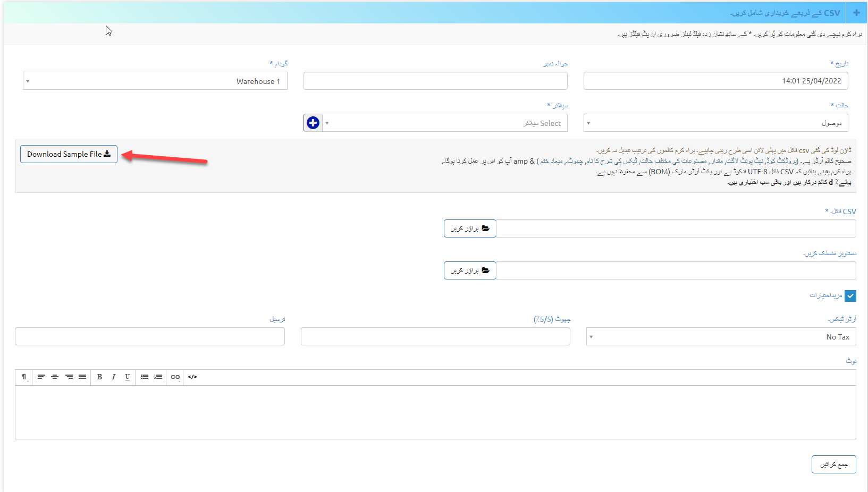
Task: Switch editor to HTML code view
Action: 192,377
